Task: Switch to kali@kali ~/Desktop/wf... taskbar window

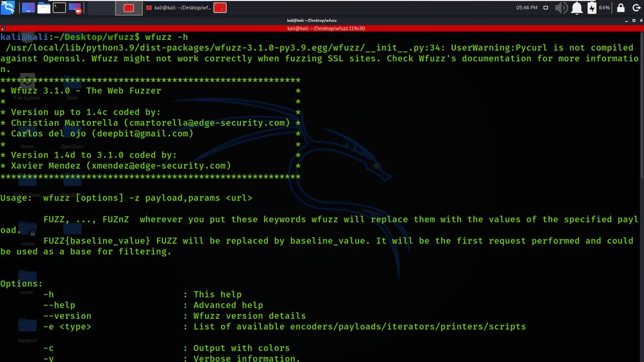Action: pyautogui.click(x=178, y=8)
